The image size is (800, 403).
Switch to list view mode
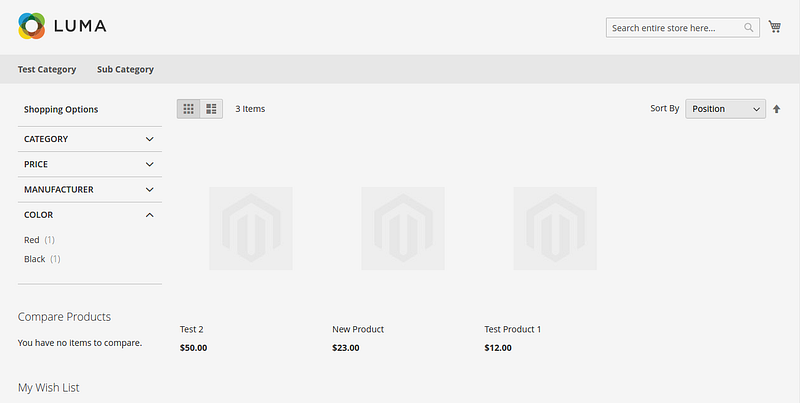pos(211,109)
